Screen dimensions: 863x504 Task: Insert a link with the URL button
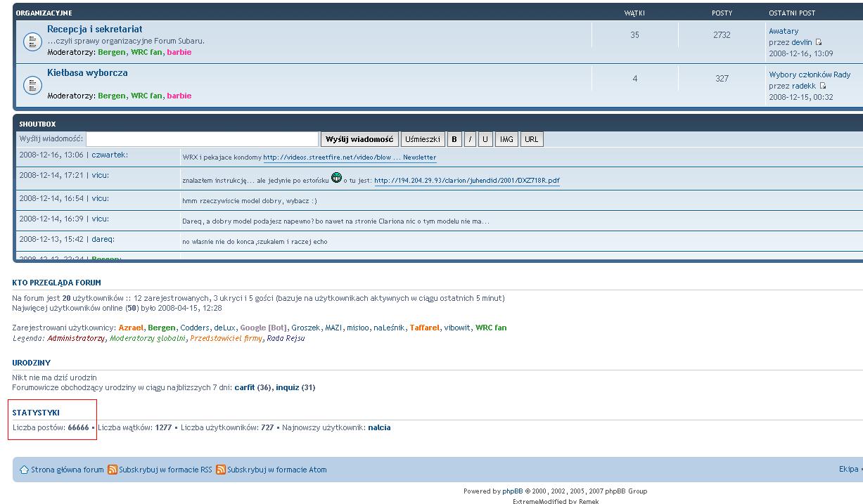(532, 139)
